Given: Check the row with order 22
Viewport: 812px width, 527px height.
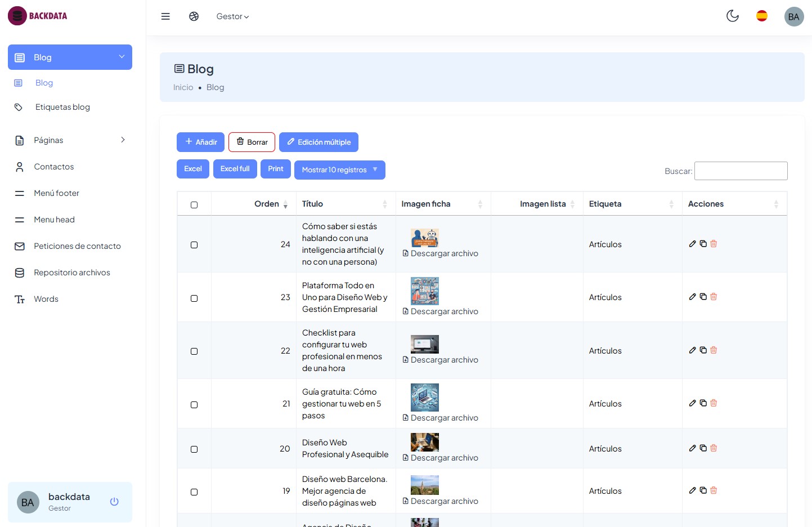Looking at the screenshot, I should pyautogui.click(x=194, y=351).
